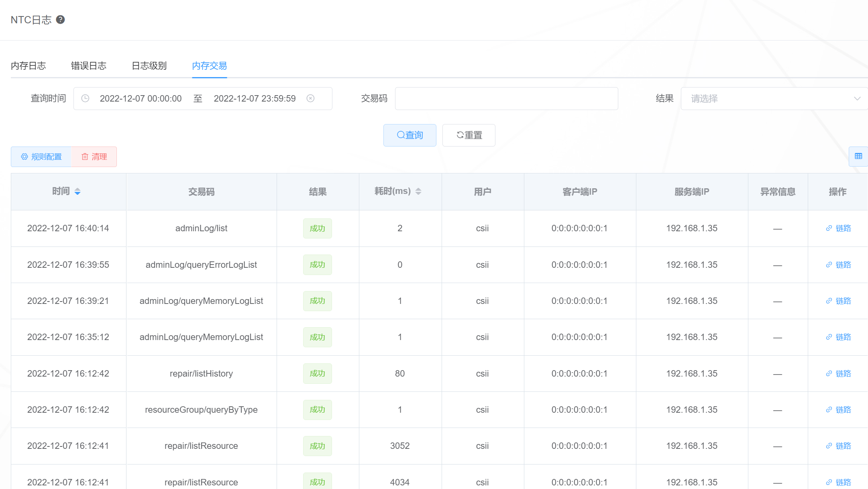The image size is (868, 489).
Task: Open 链路 link for the adminLog/list row
Action: click(838, 228)
